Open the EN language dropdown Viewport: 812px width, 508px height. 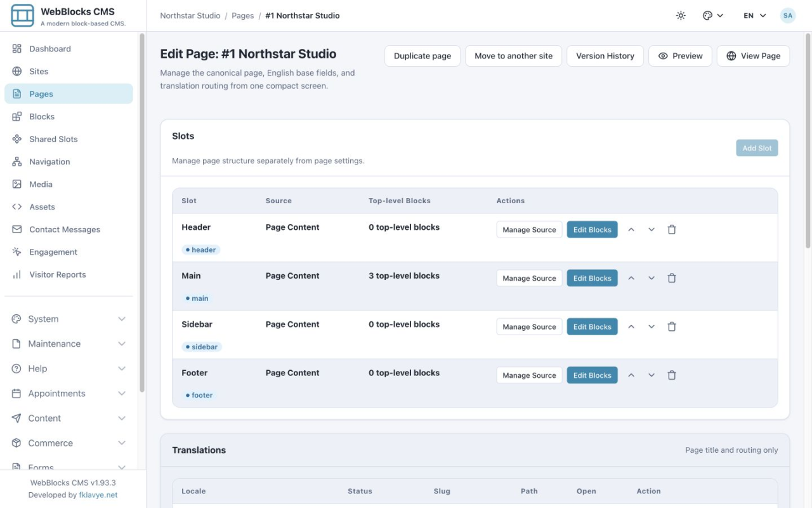[x=755, y=16]
